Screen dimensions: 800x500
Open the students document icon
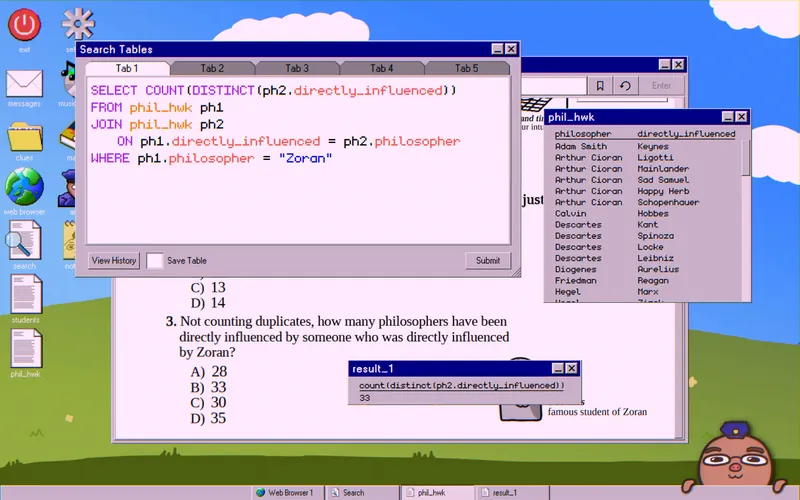[26, 294]
